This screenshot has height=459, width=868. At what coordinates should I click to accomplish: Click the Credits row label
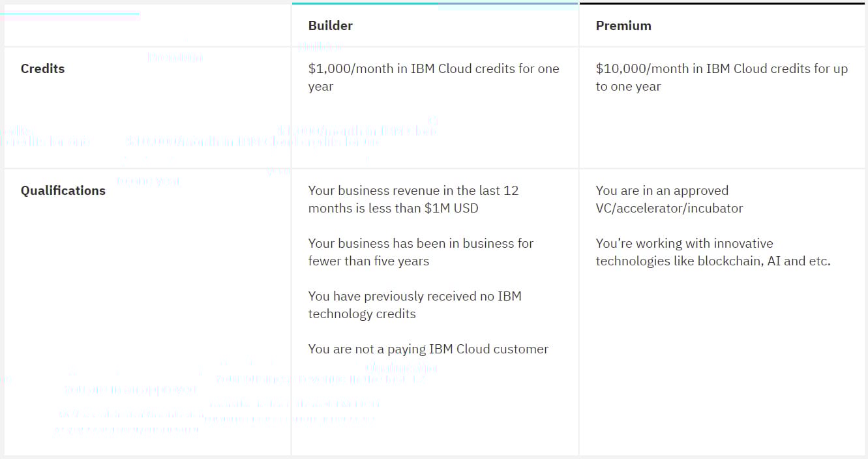point(42,68)
